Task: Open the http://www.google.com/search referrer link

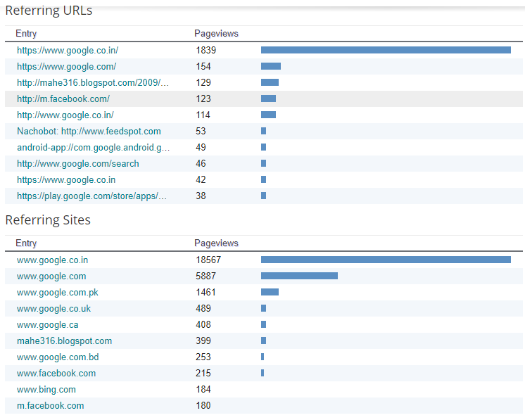Action: [x=78, y=163]
